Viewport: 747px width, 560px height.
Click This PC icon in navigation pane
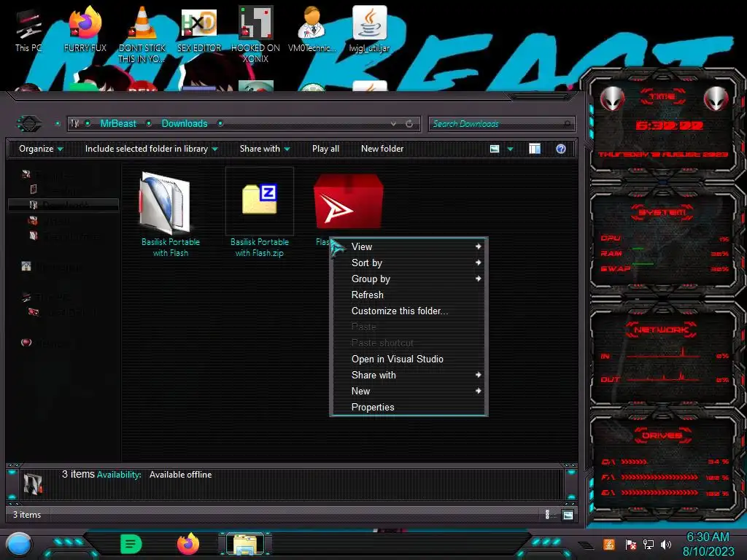tap(26, 297)
